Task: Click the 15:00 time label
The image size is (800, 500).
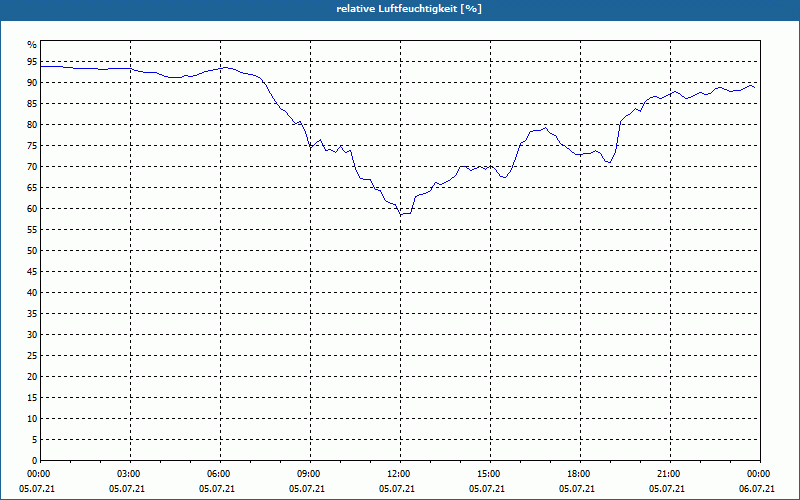Action: pos(490,474)
